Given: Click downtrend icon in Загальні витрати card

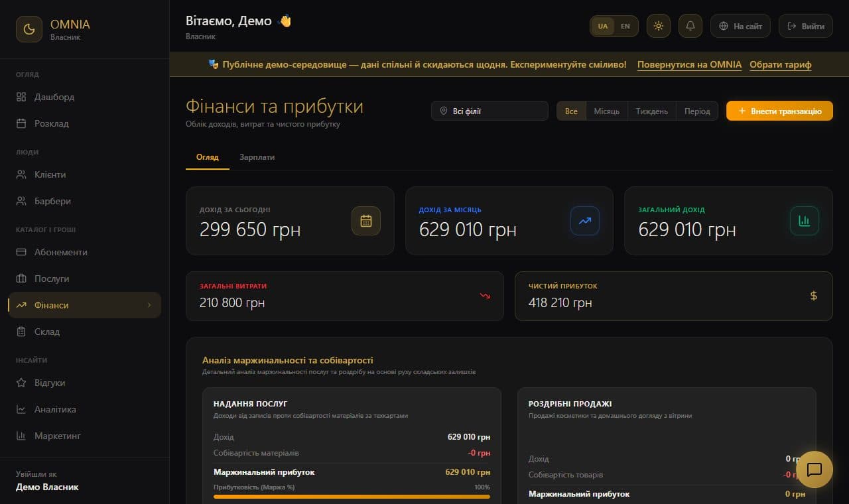Looking at the screenshot, I should tap(485, 296).
